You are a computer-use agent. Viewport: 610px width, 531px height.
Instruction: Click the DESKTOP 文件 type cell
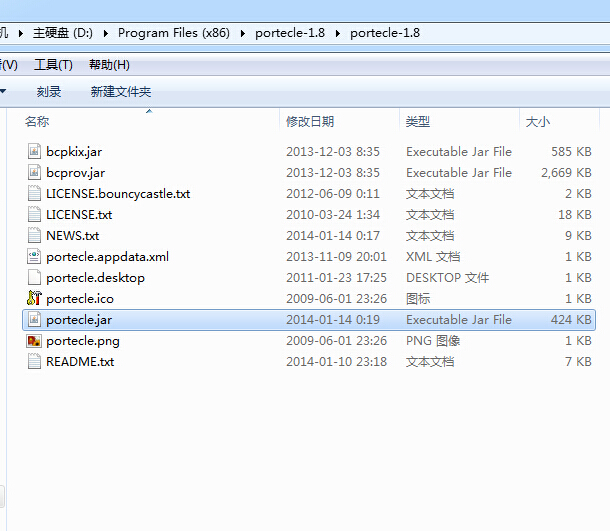tap(447, 278)
